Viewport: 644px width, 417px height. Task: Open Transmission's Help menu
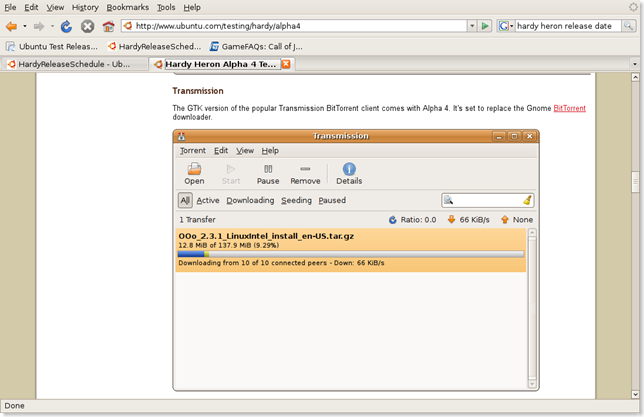coord(270,151)
